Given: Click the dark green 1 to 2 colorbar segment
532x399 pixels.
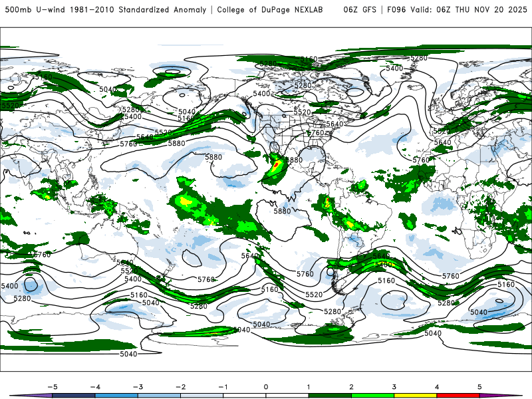Looking at the screenshot, I should (330, 396).
